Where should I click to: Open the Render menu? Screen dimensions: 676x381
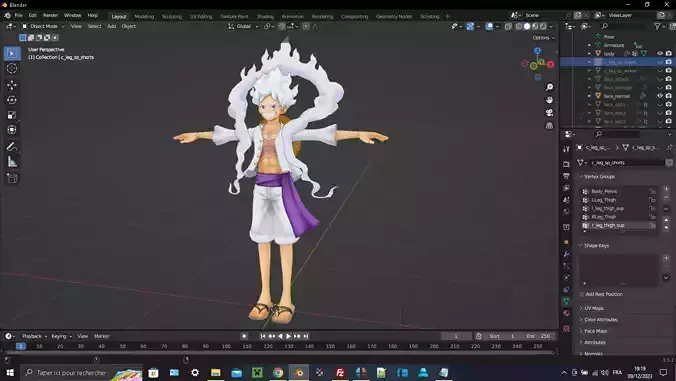click(50, 16)
